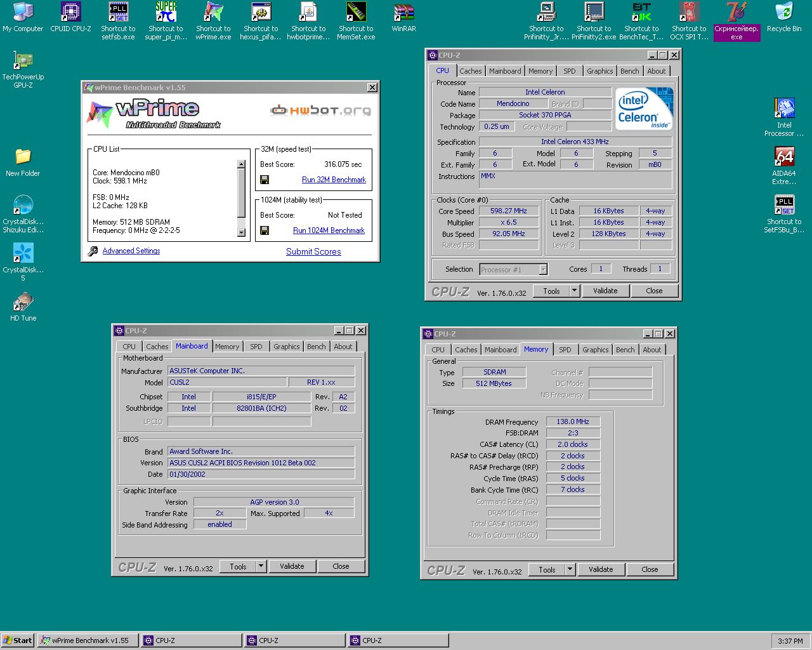
Task: Select the hwbotprime shortcut icon
Action: (308, 21)
